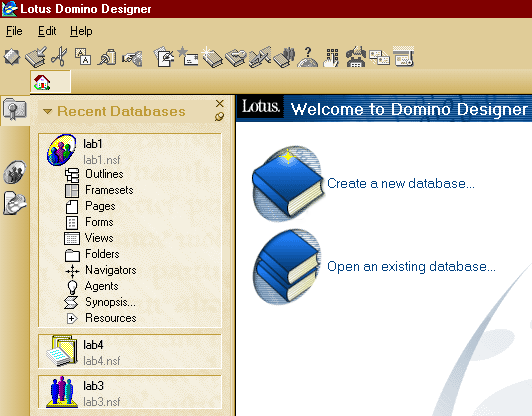532x416 pixels.
Task: Select the lab3 database entry
Action: click(x=130, y=392)
